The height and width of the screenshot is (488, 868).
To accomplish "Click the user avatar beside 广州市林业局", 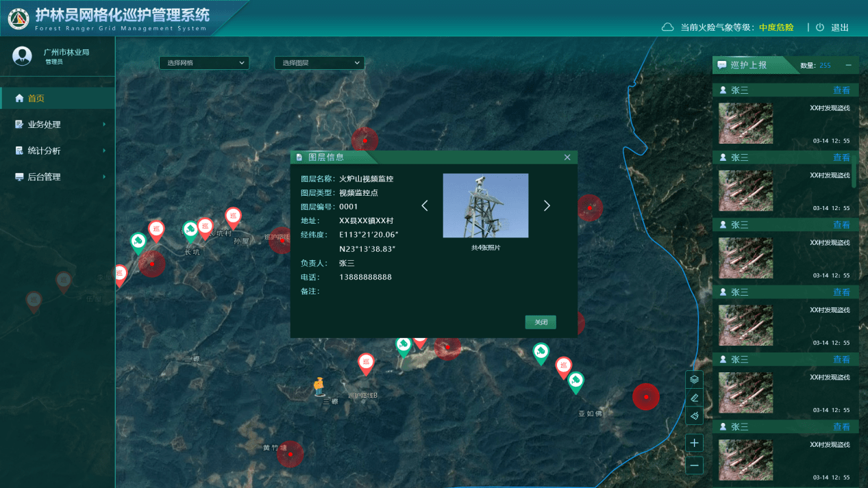I will 22,56.
